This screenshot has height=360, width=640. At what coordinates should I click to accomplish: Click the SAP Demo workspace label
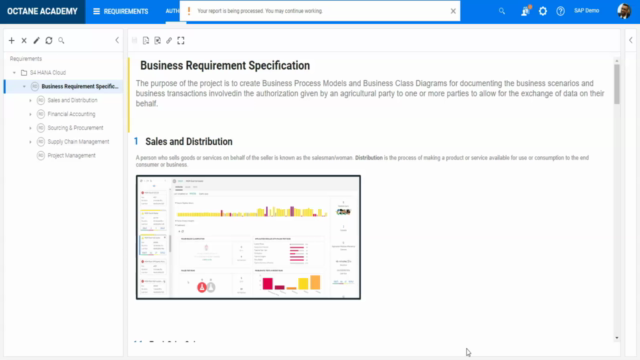(587, 11)
